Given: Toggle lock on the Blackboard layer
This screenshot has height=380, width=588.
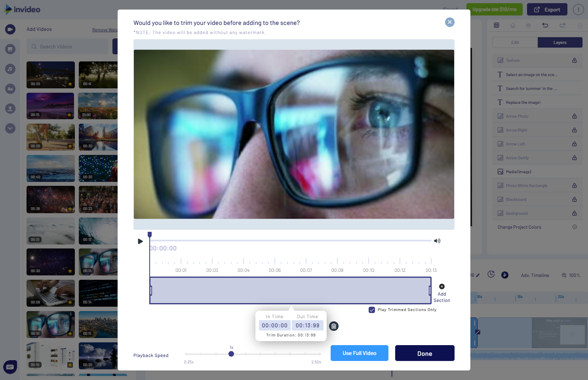Looking at the screenshot, I should (x=575, y=200).
